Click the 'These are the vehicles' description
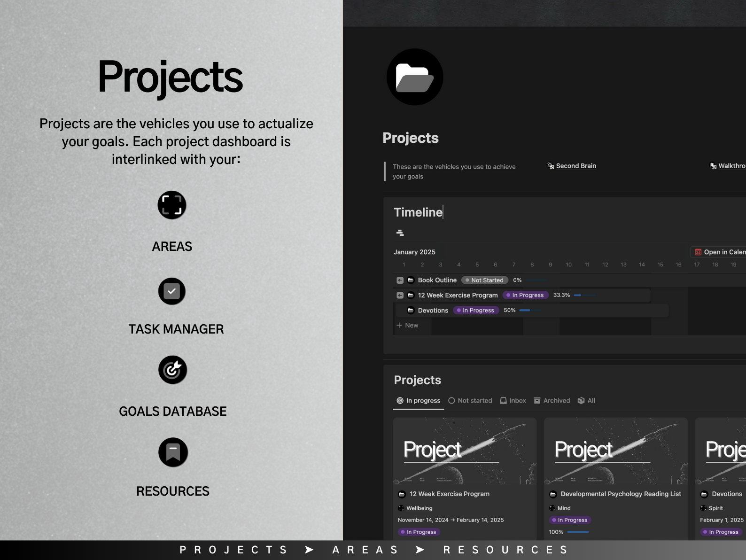Viewport: 746px width, 560px height. pos(454,171)
